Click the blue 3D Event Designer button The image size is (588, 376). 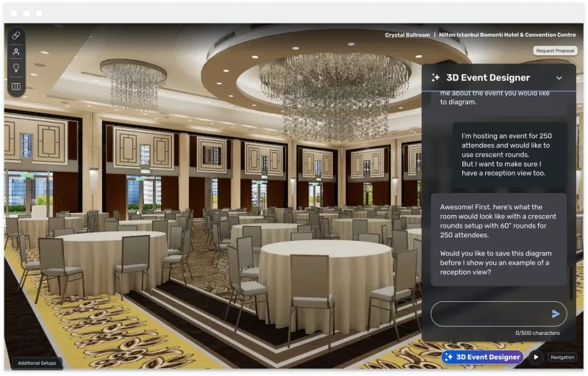pyautogui.click(x=483, y=358)
